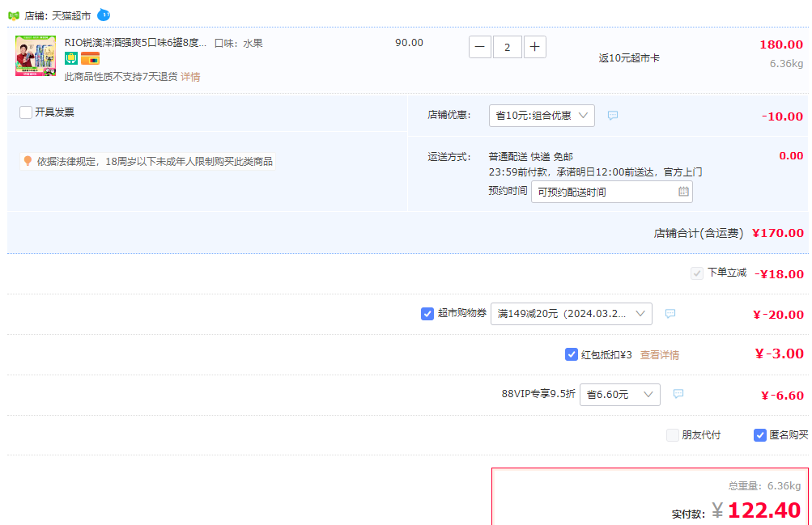
Task: Click the 口味: 水果 flavor text
Action: coord(239,44)
